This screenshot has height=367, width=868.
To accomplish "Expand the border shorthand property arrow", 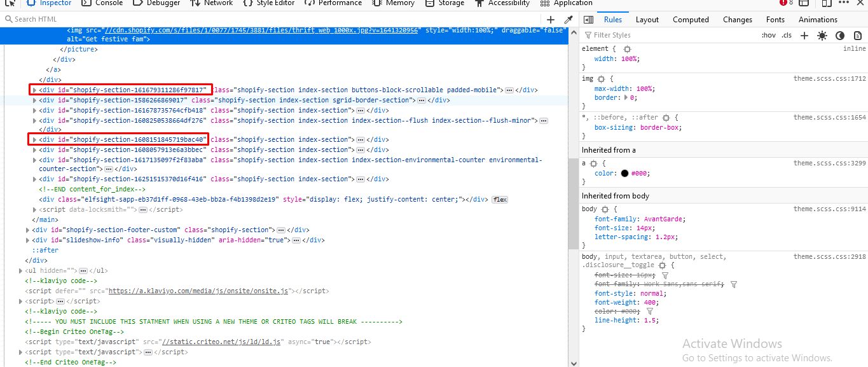I will pyautogui.click(x=626, y=98).
